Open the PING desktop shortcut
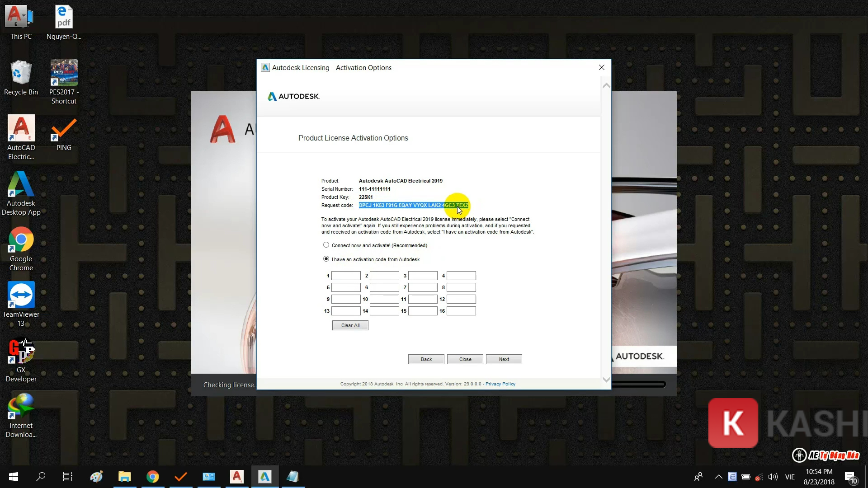This screenshot has width=868, height=488. pos(64,134)
